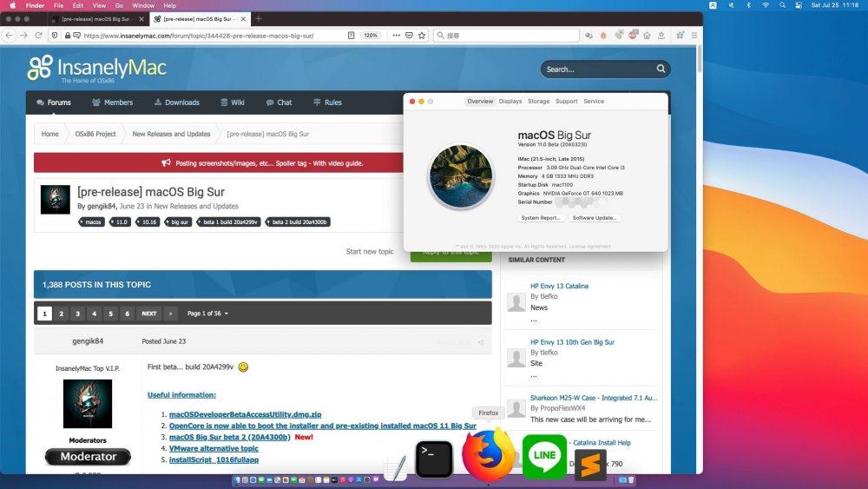
Task: Click tracking protection shield icon
Action: pyautogui.click(x=54, y=35)
